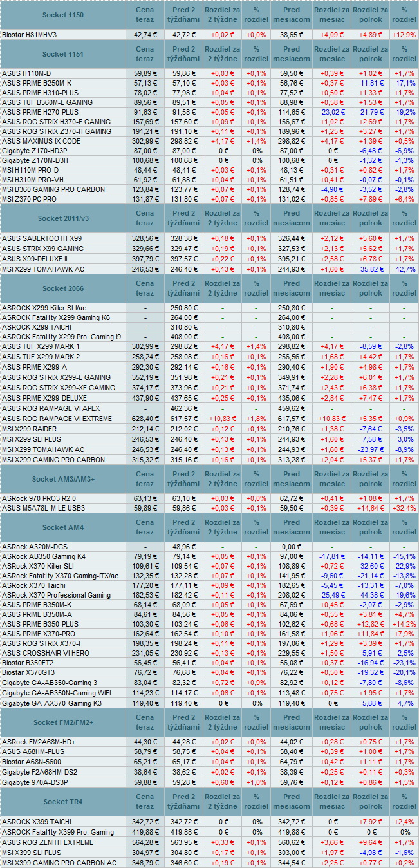Click '-23,02 €' monthly difference for ASUS PRIME H270-PLUS
The image size is (419, 868).
(332, 112)
